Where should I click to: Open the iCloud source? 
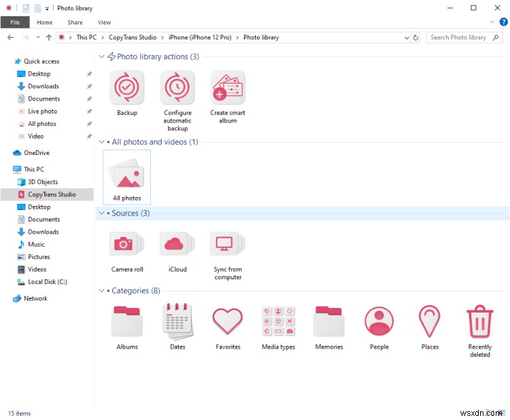[177, 243]
